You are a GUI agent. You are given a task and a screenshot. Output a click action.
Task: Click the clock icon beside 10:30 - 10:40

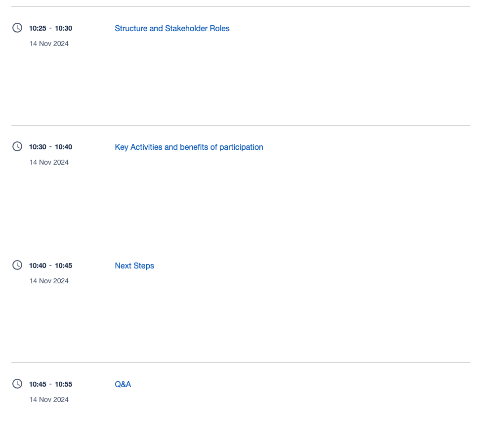coord(17,146)
